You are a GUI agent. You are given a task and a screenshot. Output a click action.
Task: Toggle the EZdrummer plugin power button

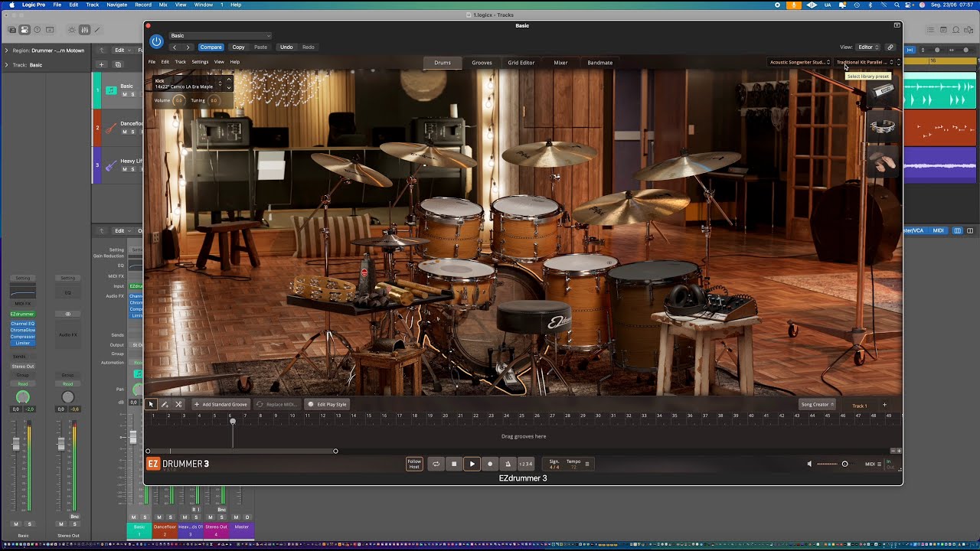coord(156,41)
